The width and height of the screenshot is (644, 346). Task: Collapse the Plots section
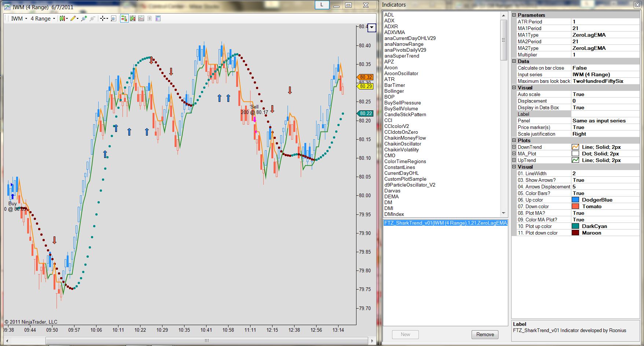[x=514, y=140]
